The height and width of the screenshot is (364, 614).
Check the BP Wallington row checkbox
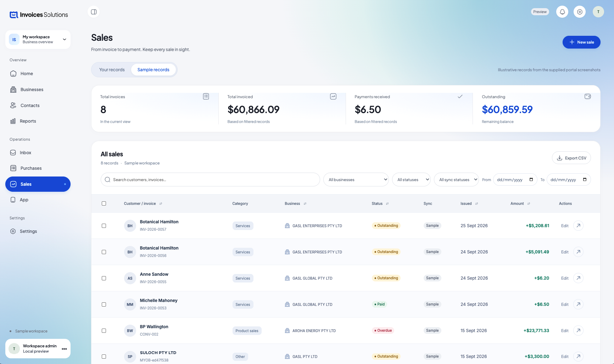pyautogui.click(x=104, y=331)
